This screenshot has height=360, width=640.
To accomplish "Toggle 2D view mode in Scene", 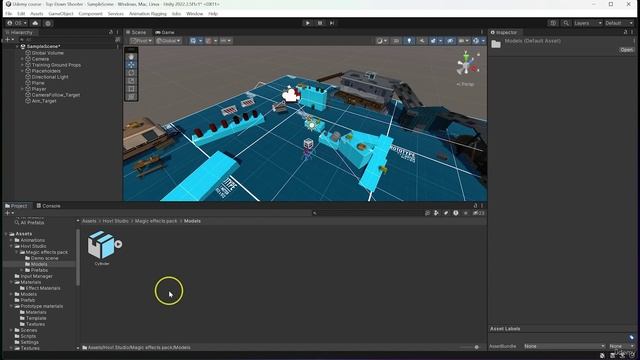I will point(396,41).
